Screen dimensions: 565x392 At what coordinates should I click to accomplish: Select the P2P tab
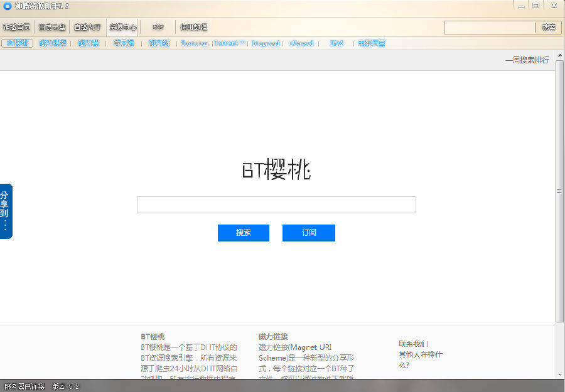(158, 27)
